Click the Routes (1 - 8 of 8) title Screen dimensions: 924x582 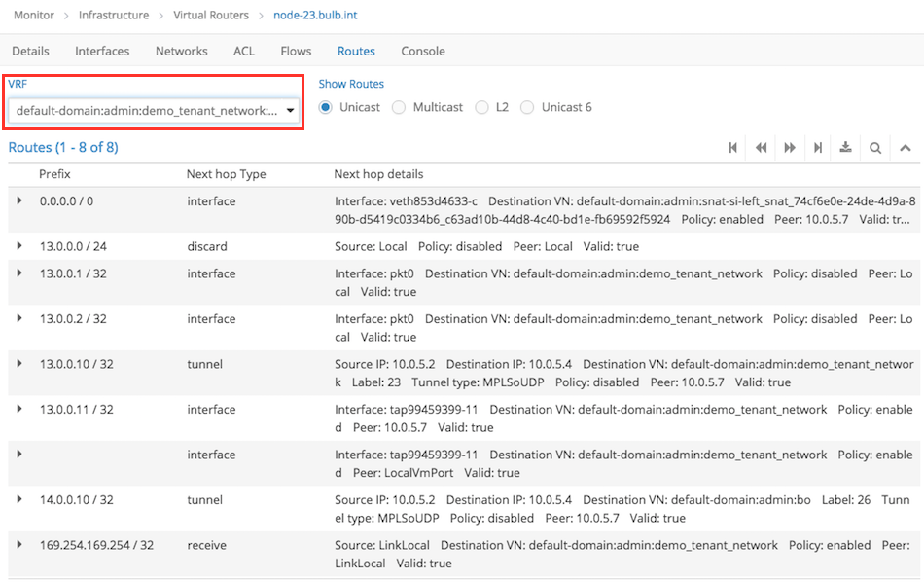[x=63, y=147]
